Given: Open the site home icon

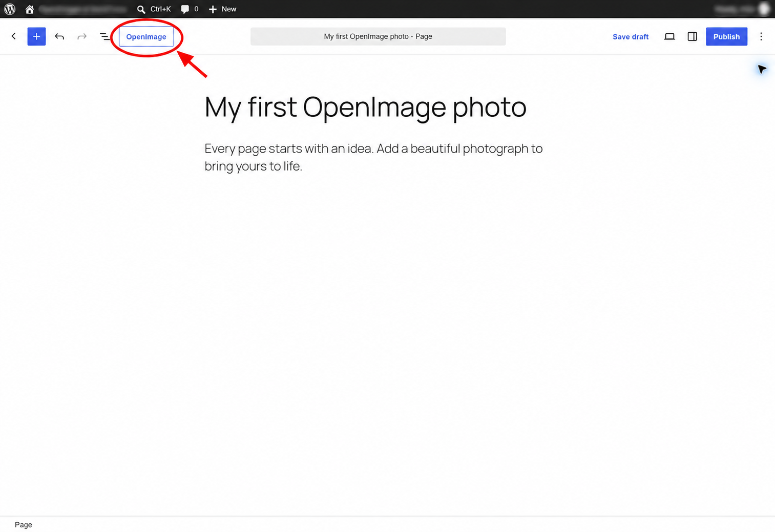Looking at the screenshot, I should point(30,9).
